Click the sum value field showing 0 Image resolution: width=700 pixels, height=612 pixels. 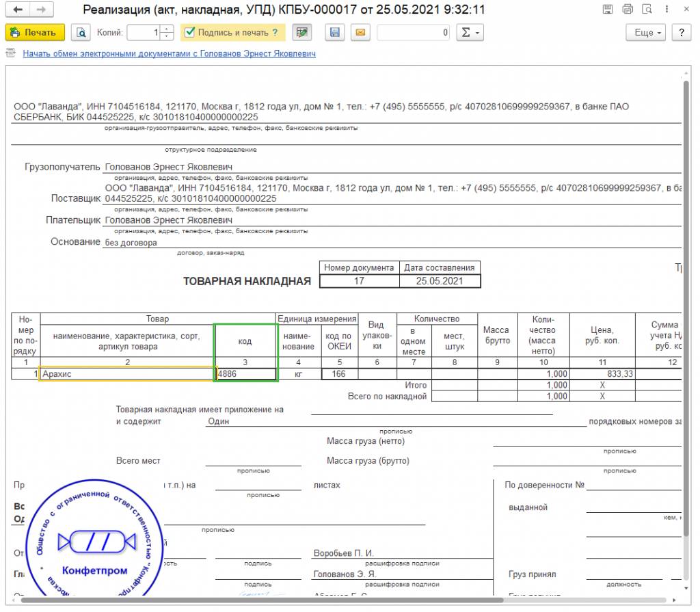(x=414, y=33)
